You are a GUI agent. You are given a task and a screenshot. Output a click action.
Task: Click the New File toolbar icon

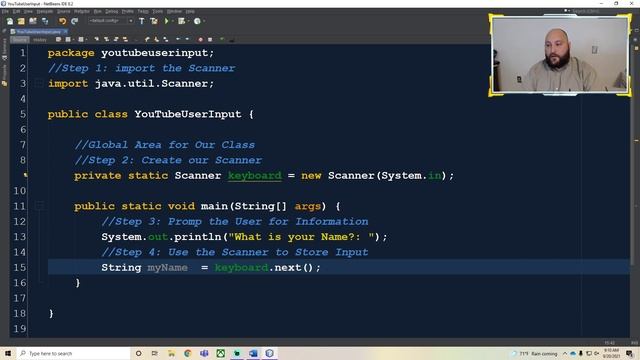tap(10, 21)
